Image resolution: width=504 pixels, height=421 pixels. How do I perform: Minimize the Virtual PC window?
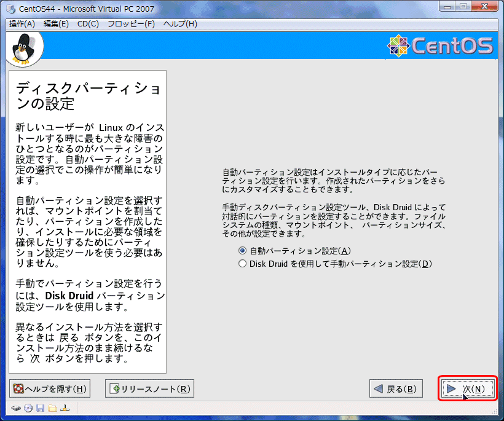[447, 6]
